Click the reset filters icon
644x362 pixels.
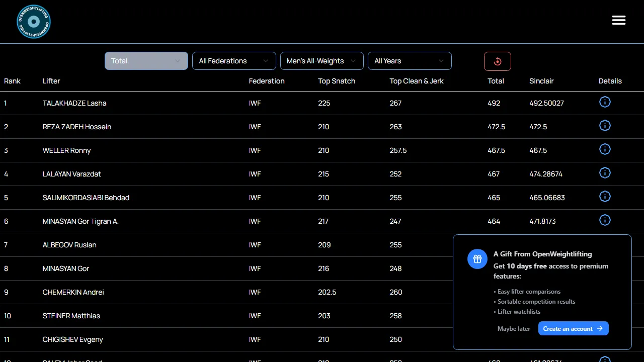tap(497, 61)
